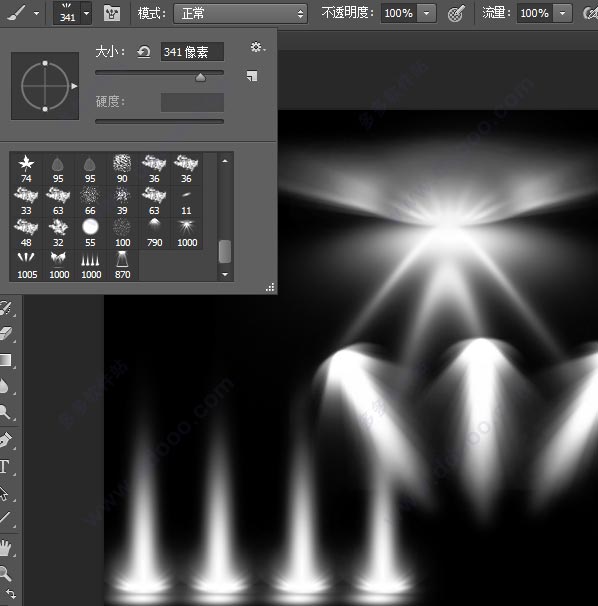Viewport: 598px width, 606px height.
Task: Expand the 流量 flow dropdown arrow
Action: 563,14
